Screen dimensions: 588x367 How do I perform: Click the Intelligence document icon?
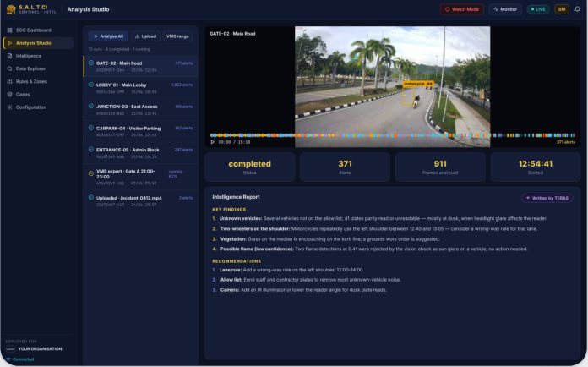click(10, 56)
